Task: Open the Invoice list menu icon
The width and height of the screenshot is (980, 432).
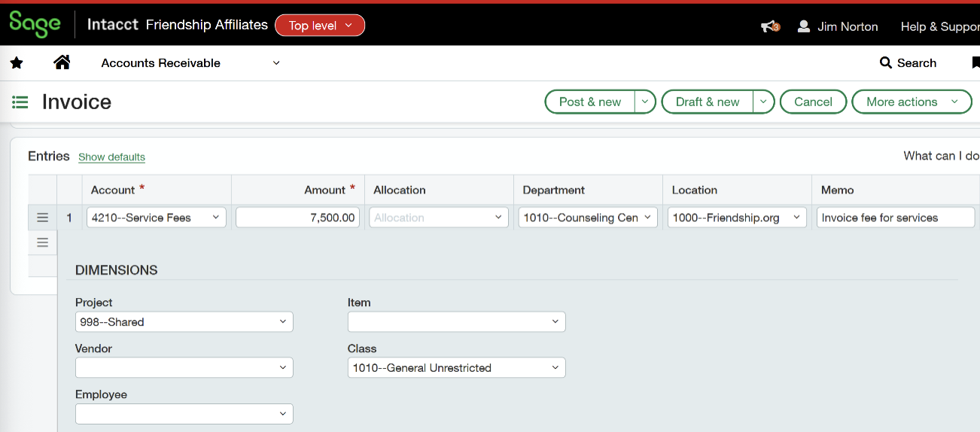Action: (20, 102)
